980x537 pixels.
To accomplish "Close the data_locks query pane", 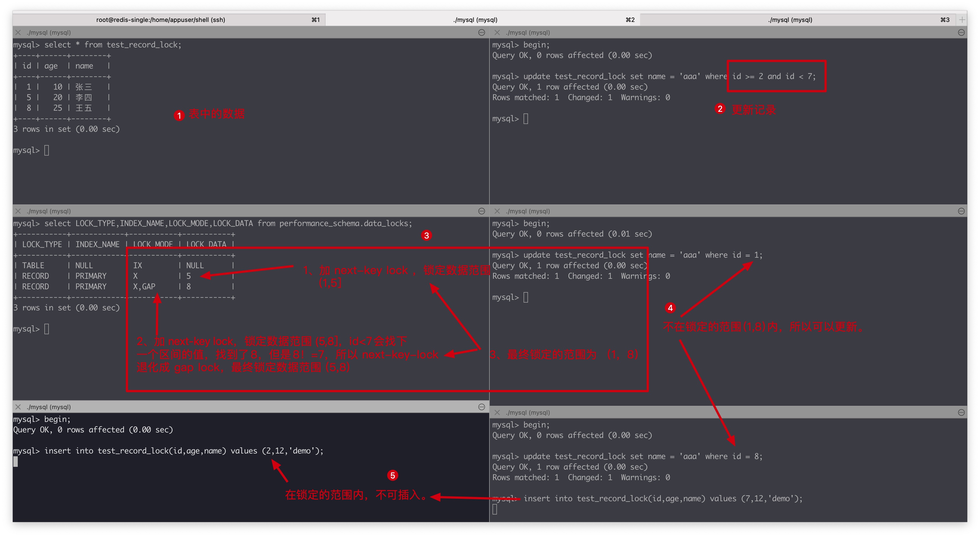I will pyautogui.click(x=18, y=211).
